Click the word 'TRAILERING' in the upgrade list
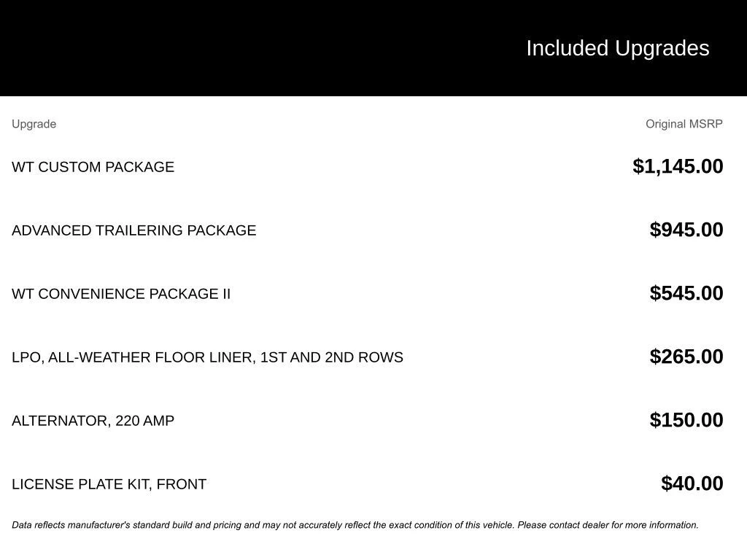The image size is (747, 560). tap(139, 230)
